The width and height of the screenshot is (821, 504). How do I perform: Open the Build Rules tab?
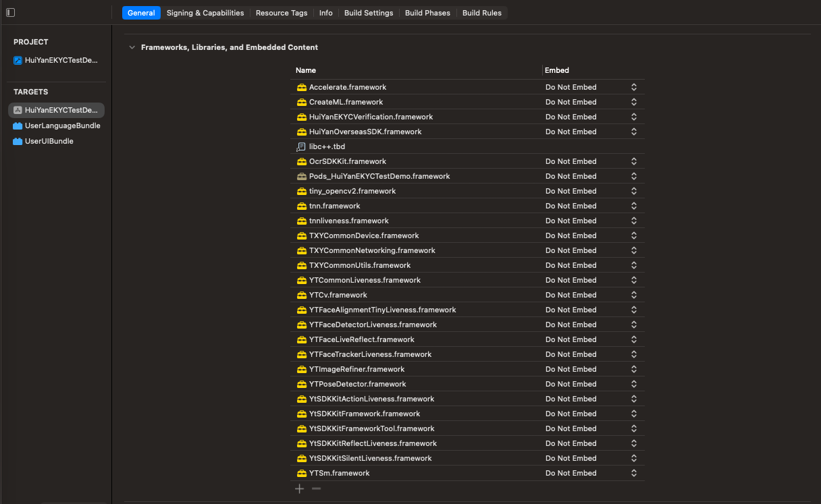(482, 13)
